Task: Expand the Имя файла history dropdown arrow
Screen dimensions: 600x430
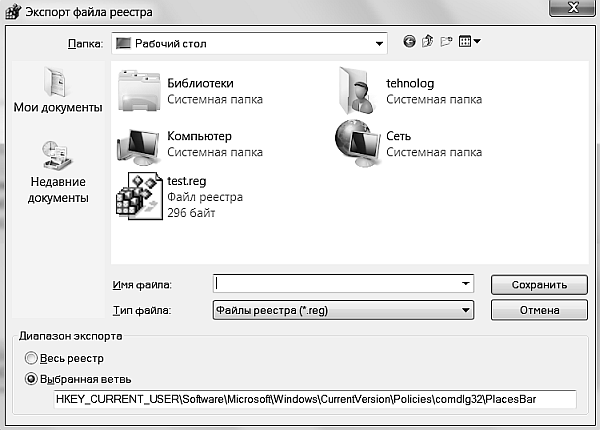Action: click(x=465, y=284)
